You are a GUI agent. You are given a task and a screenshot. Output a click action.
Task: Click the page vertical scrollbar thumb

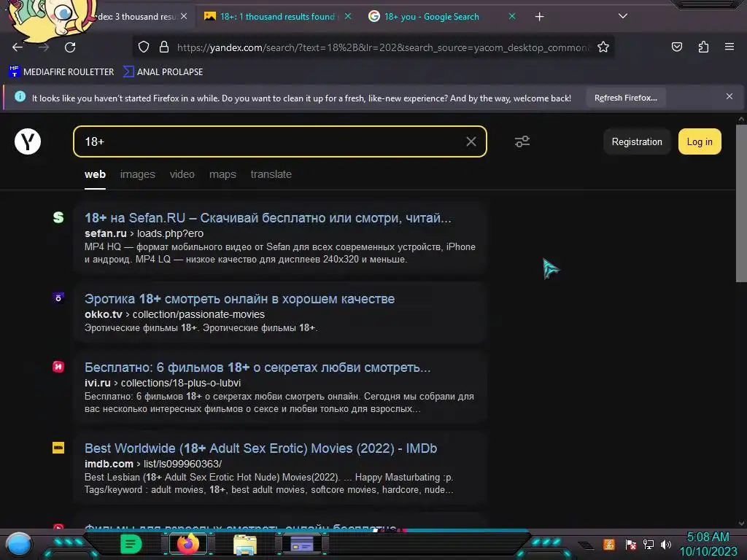tap(741, 203)
